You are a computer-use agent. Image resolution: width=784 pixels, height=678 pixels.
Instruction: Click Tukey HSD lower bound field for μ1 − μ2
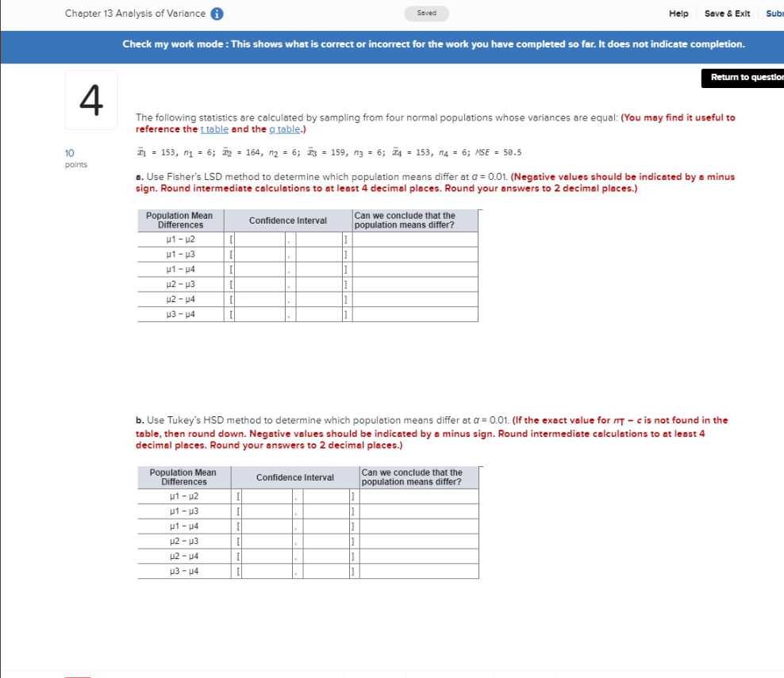[x=267, y=496]
